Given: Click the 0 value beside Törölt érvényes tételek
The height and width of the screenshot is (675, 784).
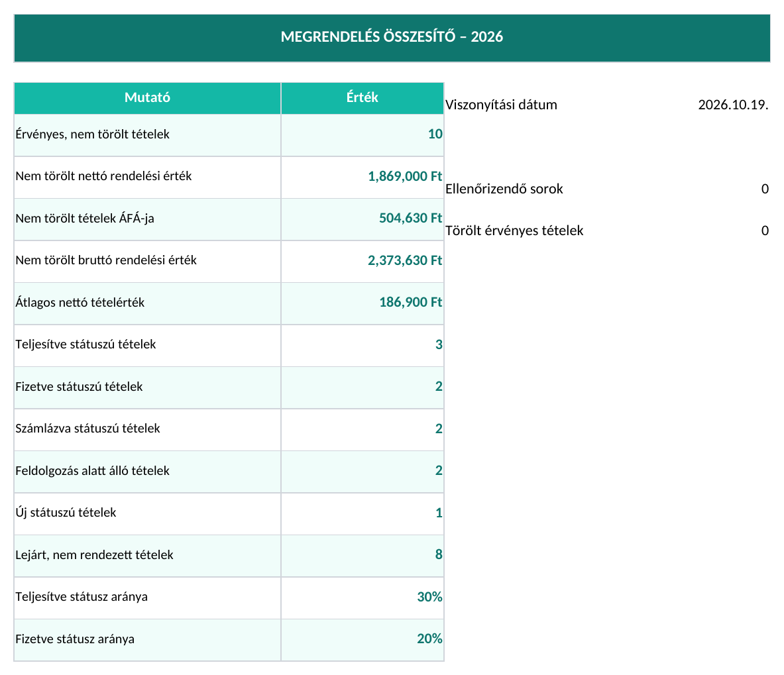Looking at the screenshot, I should point(765,231).
